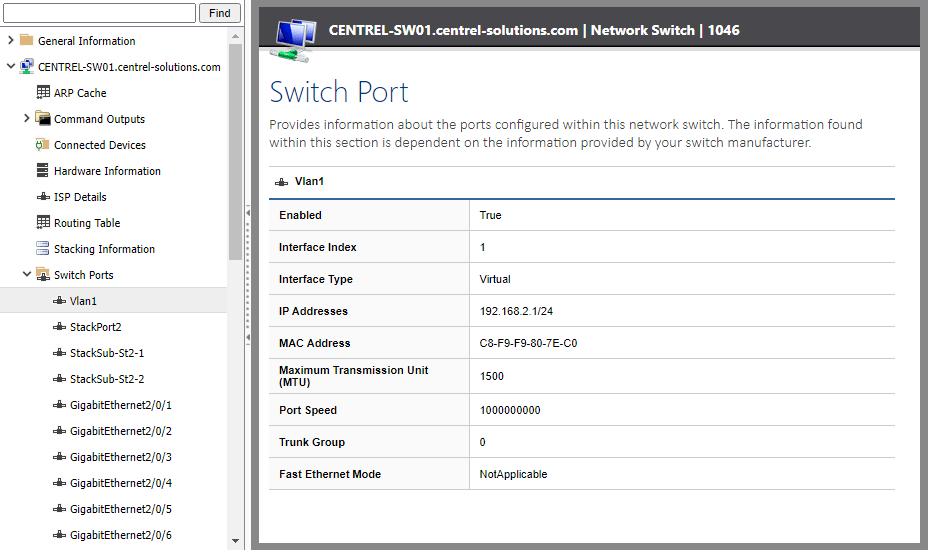This screenshot has height=550, width=928.
Task: Click the MTU value 1500
Action: (x=491, y=377)
